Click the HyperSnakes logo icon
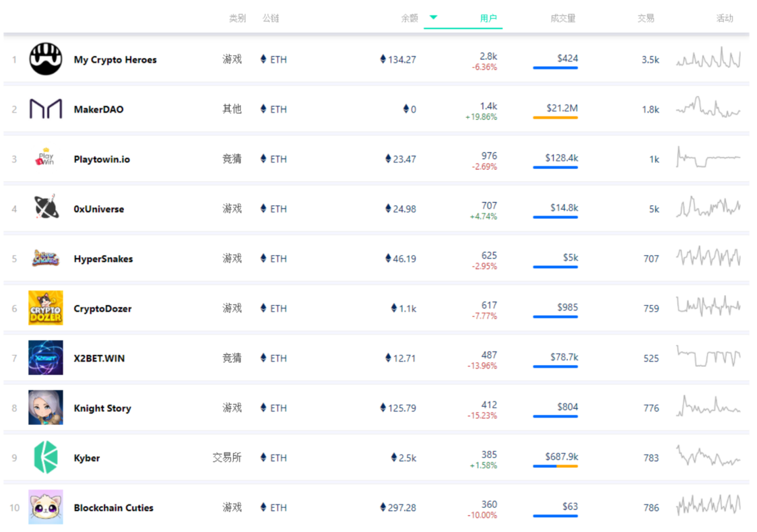This screenshot has width=757, height=532. [x=45, y=258]
